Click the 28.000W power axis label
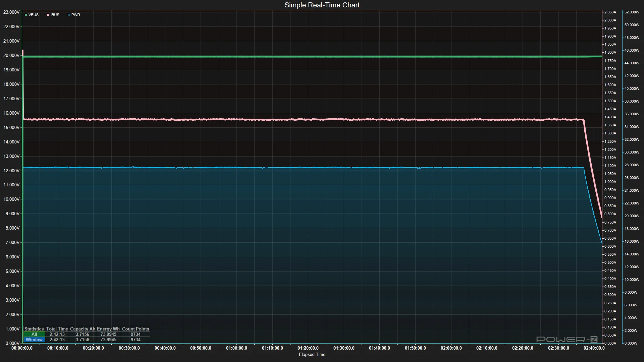The image size is (644, 362). click(632, 165)
